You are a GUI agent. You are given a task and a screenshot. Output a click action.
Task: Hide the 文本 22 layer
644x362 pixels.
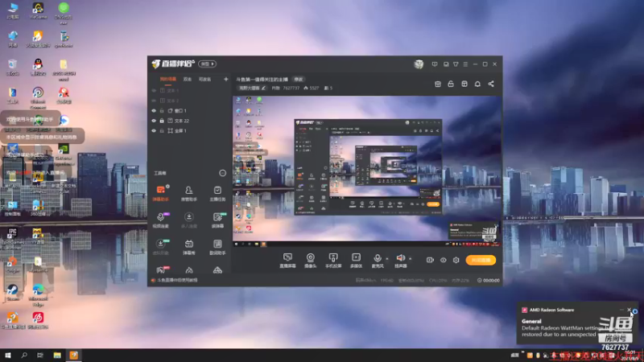154,121
